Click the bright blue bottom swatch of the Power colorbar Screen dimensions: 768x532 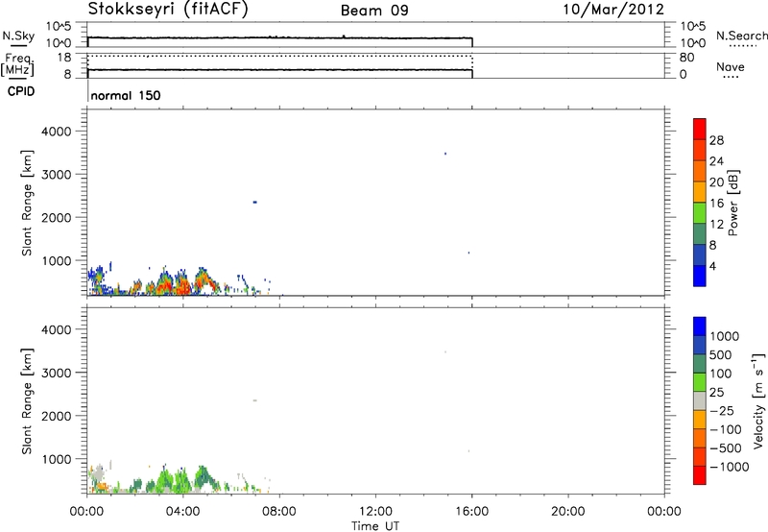(x=700, y=276)
